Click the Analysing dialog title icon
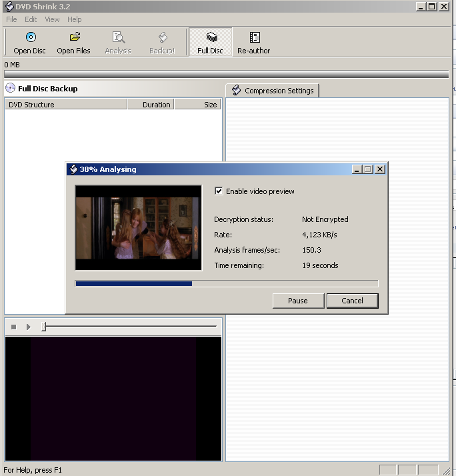This screenshot has width=456, height=476. [73, 169]
